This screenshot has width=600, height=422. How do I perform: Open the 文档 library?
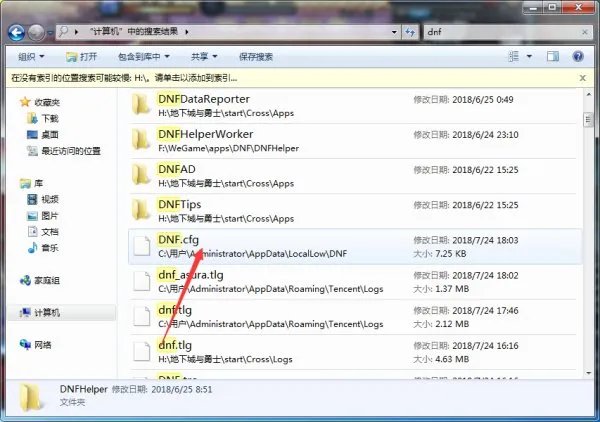click(x=50, y=232)
